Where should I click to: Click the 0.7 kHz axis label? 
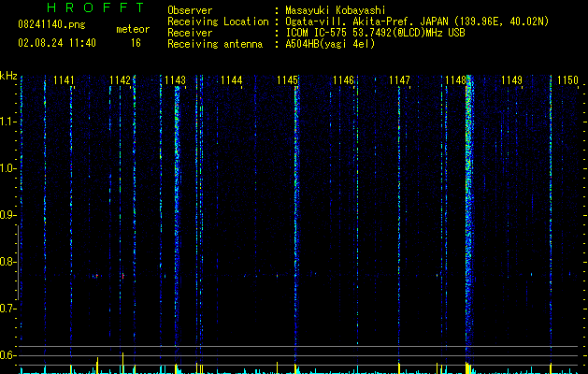point(7,309)
